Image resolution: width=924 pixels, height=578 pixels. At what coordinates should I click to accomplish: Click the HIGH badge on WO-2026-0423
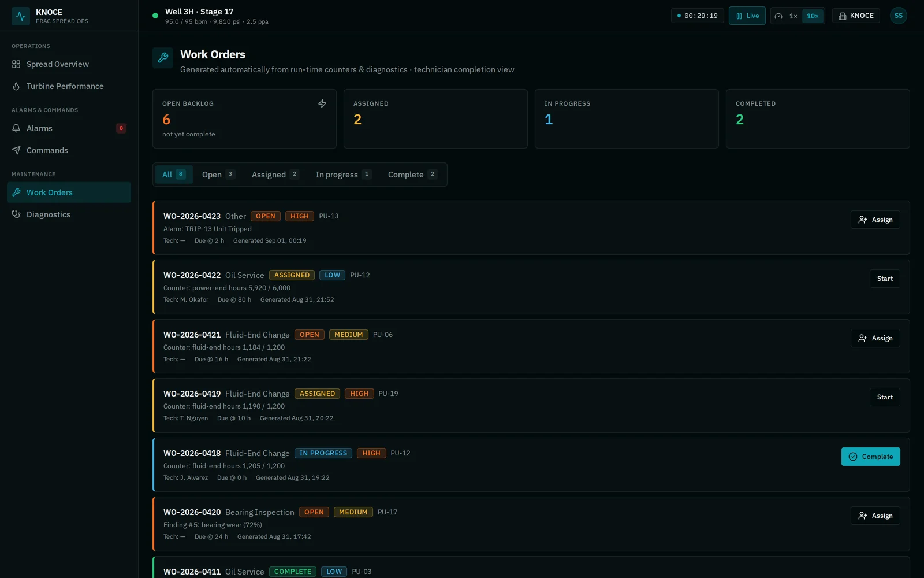(x=300, y=216)
